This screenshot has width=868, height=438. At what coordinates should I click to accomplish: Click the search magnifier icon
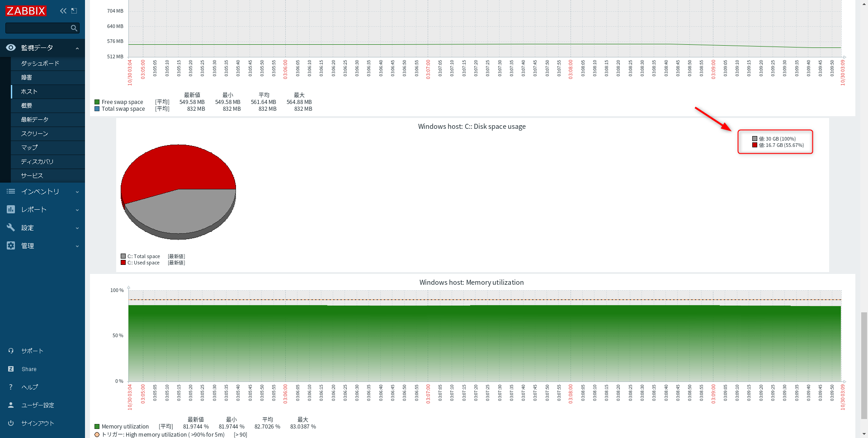pos(74,28)
